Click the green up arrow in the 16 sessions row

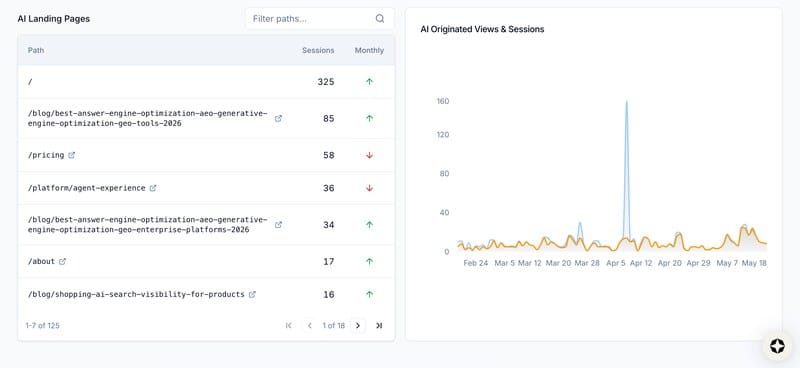pyautogui.click(x=369, y=294)
